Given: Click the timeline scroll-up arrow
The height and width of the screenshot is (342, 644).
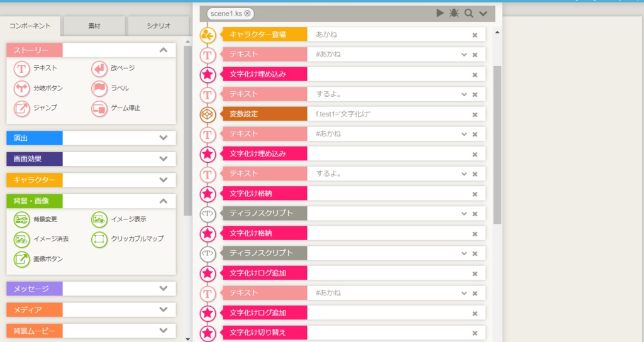Looking at the screenshot, I should coord(497,32).
